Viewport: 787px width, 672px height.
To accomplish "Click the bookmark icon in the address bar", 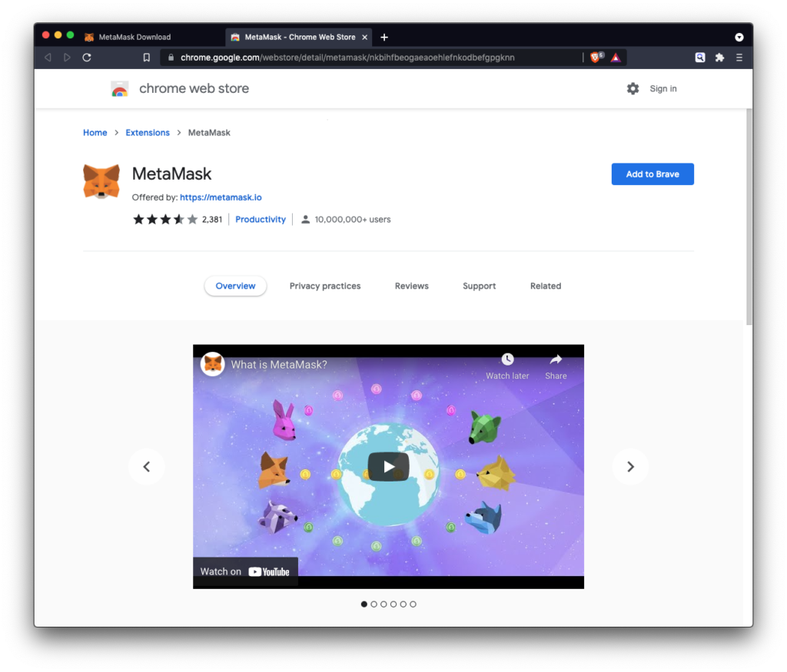I will pos(147,58).
